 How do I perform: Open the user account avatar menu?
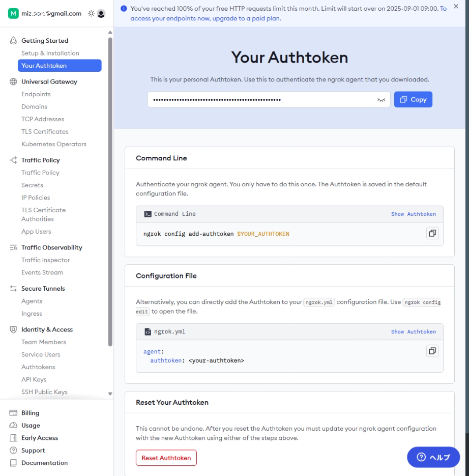click(x=101, y=14)
